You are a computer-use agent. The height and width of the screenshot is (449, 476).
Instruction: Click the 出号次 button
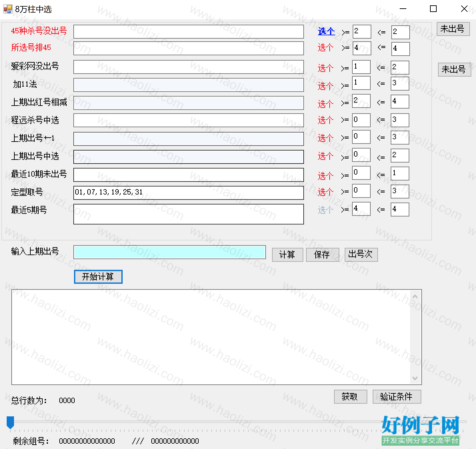coord(361,255)
